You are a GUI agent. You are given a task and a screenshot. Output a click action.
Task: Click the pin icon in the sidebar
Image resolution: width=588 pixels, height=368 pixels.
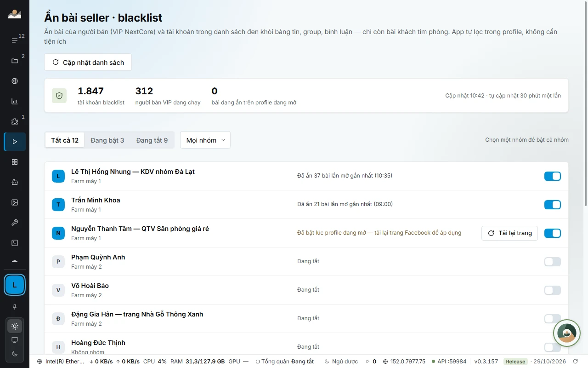point(15,306)
